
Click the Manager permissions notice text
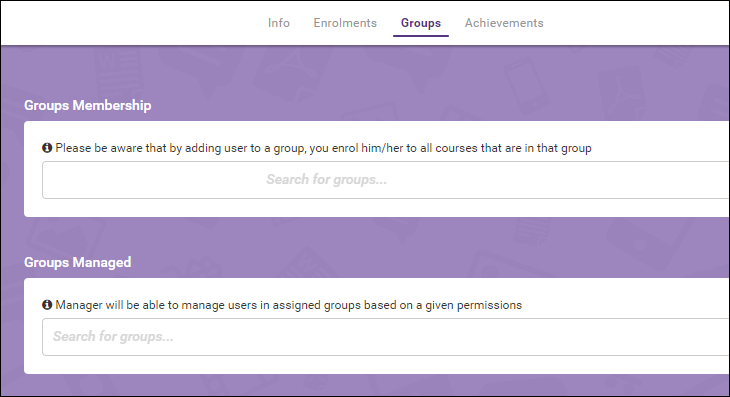coord(289,305)
